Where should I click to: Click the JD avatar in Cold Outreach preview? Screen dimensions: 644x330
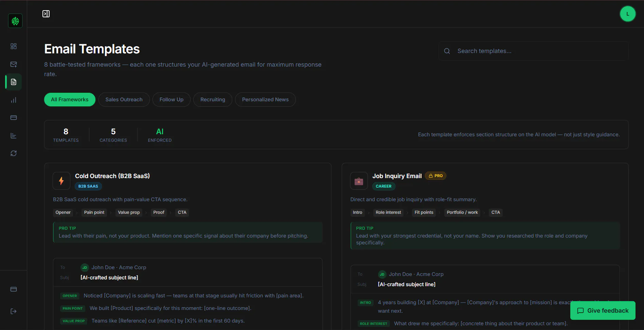[85, 267]
